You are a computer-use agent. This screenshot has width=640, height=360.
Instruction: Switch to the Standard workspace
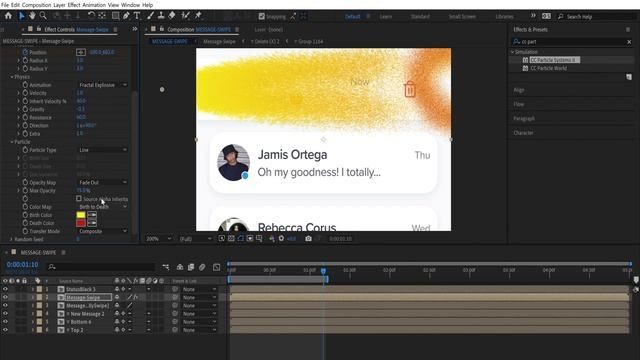(x=420, y=17)
